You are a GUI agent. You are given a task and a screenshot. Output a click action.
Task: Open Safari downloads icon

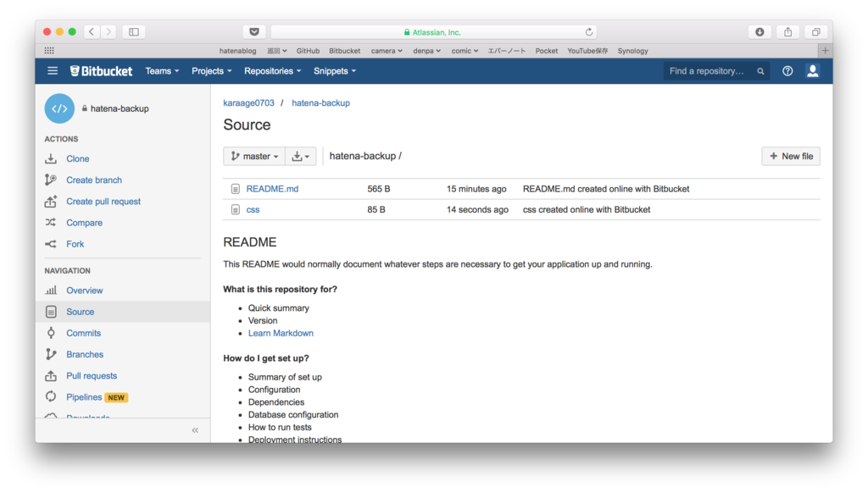point(759,32)
